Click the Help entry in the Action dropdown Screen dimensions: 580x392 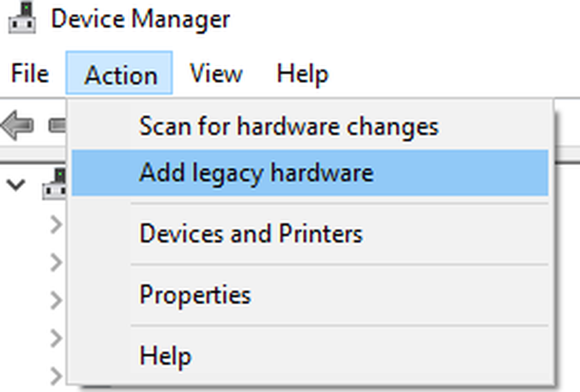pyautogui.click(x=165, y=355)
